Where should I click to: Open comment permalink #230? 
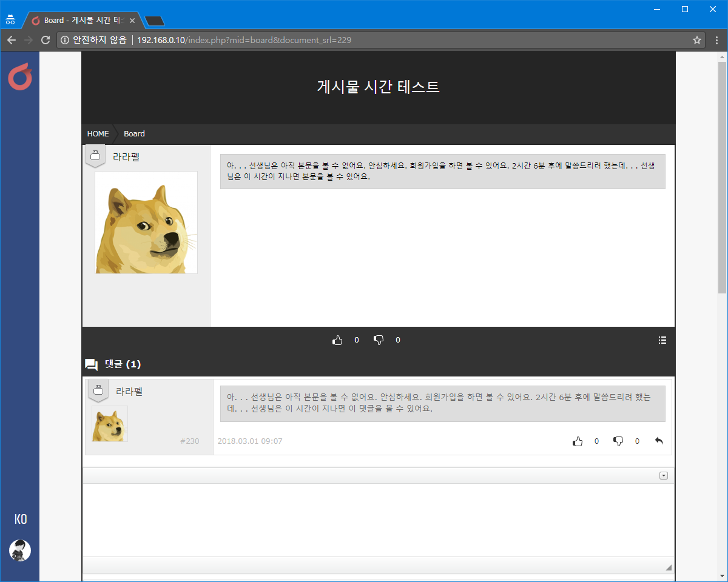tap(189, 441)
